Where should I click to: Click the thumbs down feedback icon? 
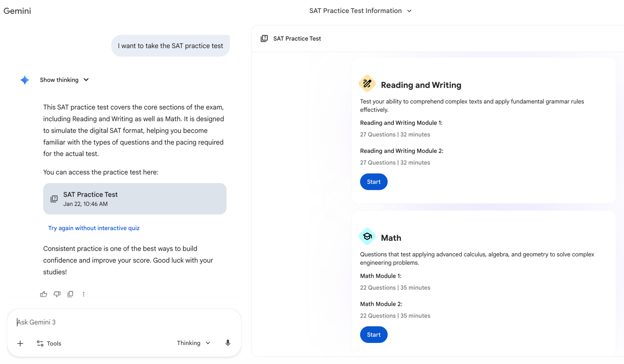click(x=57, y=294)
